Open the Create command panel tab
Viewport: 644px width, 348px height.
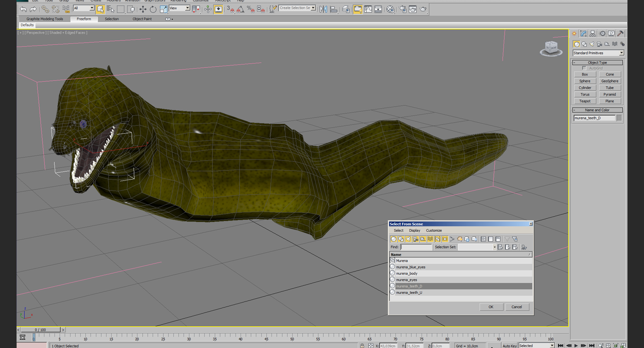574,33
